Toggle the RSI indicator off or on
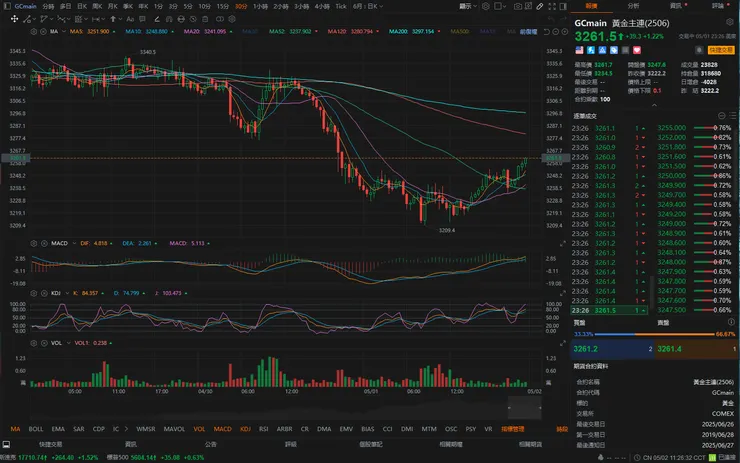This screenshot has width=740, height=463. (x=263, y=428)
